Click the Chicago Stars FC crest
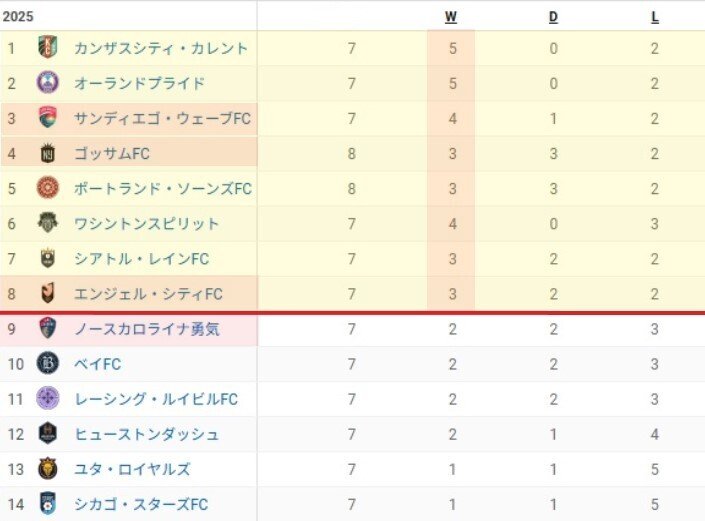705x521 pixels. coord(47,504)
